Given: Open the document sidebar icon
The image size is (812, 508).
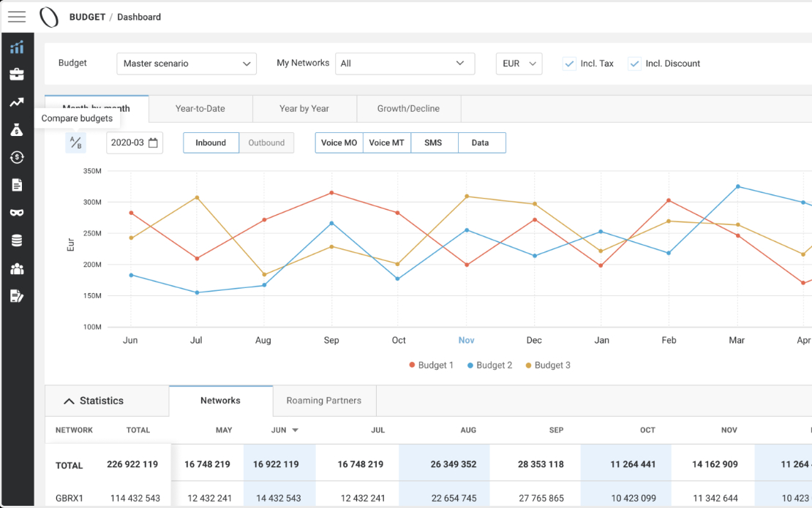Looking at the screenshot, I should click(x=17, y=185).
